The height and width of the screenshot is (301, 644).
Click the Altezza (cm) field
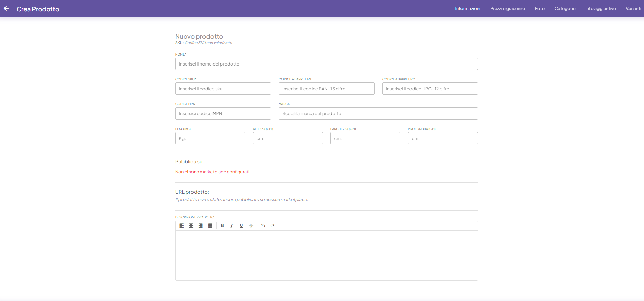[x=288, y=138]
